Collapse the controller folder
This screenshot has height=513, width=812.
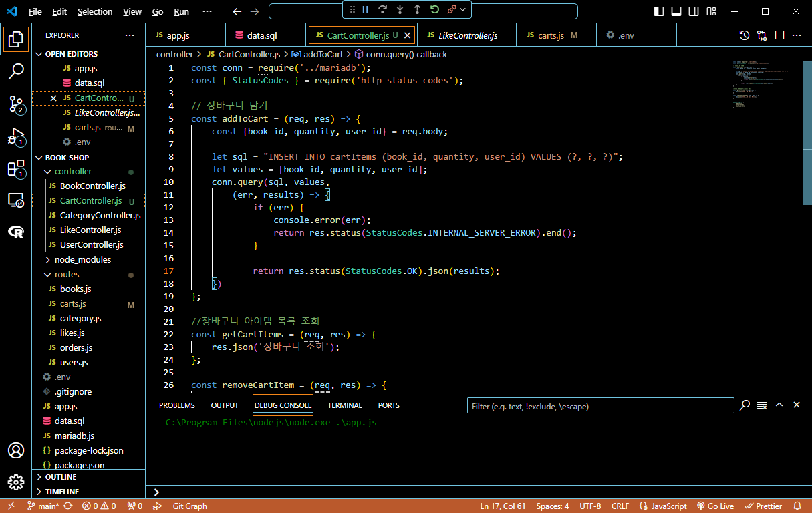[x=89, y=171]
